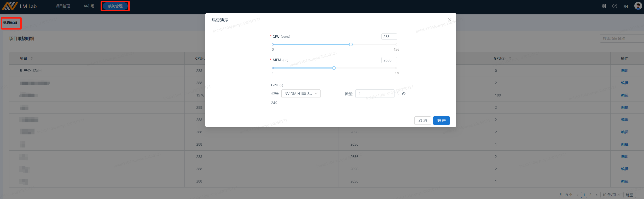Screen dimensions: 644x199
Task: Sort table by GPU(S) column arrows
Action: click(510, 58)
